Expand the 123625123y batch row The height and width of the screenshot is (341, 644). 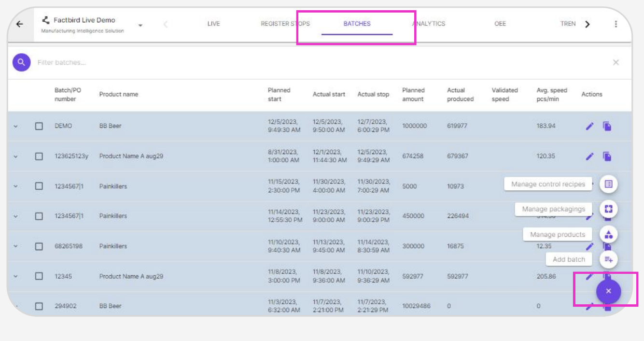(15, 156)
